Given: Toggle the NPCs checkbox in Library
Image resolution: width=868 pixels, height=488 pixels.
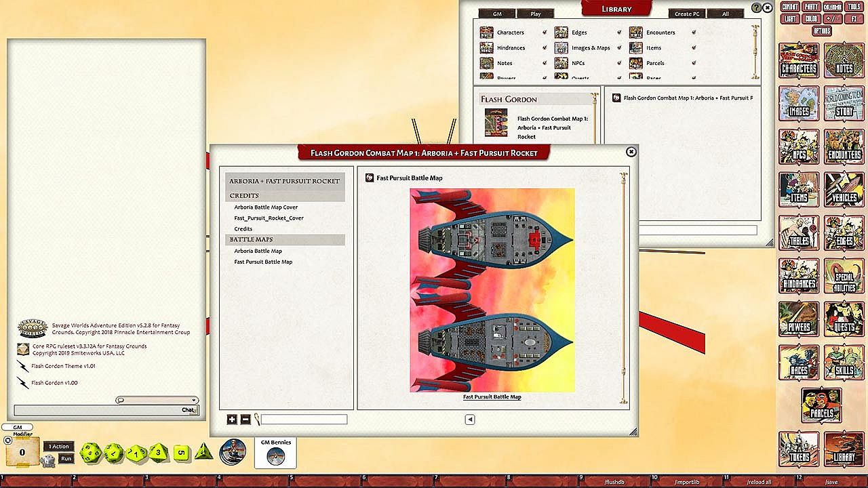Looking at the screenshot, I should [x=619, y=63].
